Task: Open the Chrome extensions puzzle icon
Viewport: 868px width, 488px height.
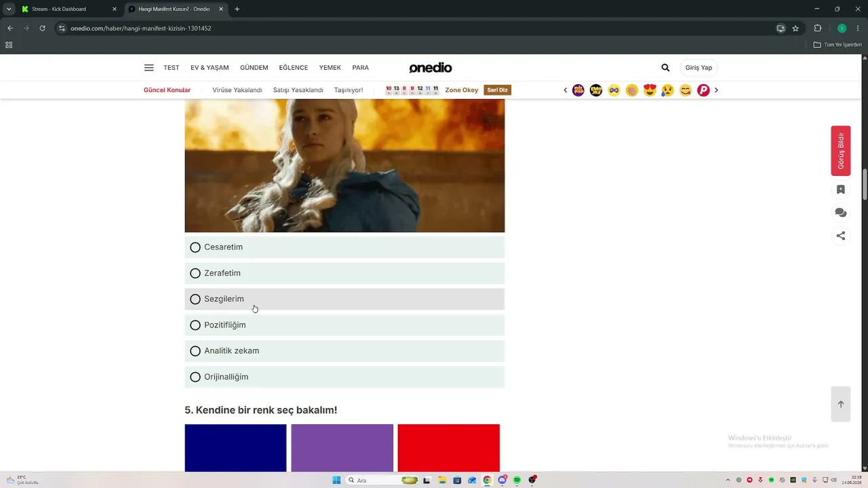Action: (x=818, y=28)
